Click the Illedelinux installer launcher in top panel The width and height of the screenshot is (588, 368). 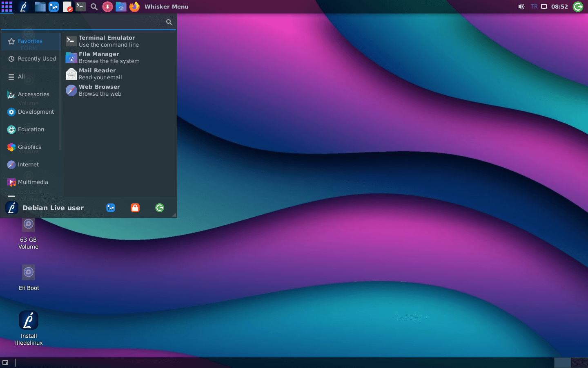[x=23, y=7]
